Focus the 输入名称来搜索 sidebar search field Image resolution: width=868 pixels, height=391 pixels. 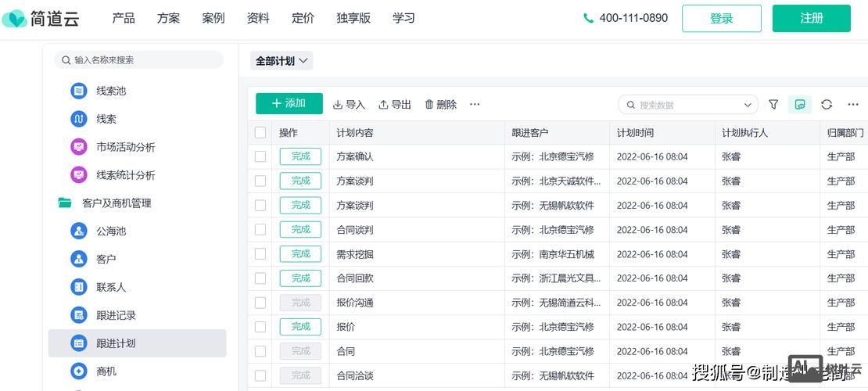(x=139, y=59)
